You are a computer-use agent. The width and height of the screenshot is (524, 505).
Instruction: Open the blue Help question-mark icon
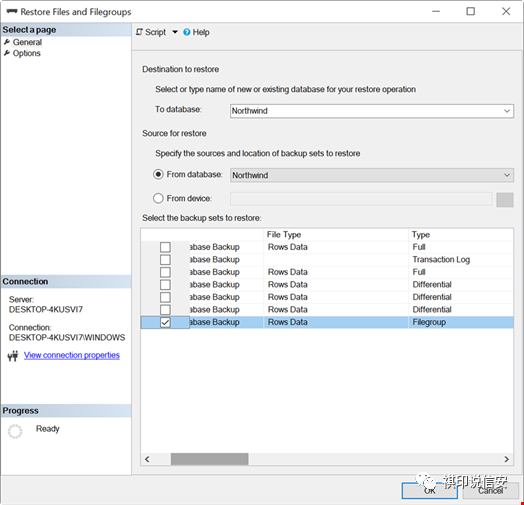point(187,32)
